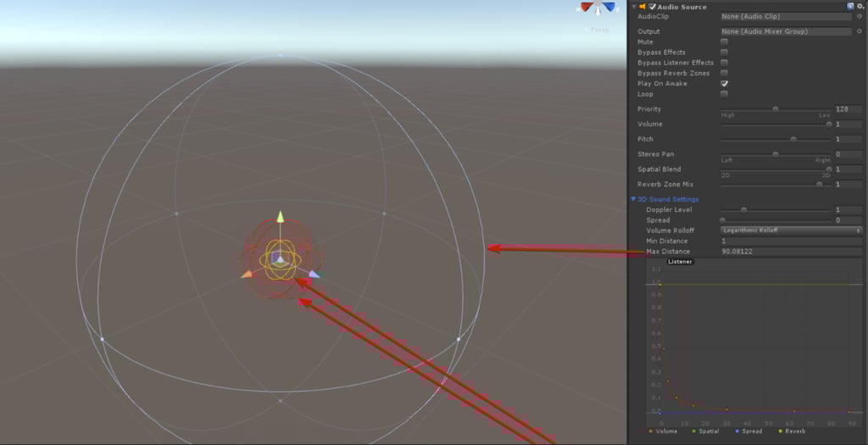Click the green Y-axis move gizmo arrow
868x445 pixels.
click(280, 216)
